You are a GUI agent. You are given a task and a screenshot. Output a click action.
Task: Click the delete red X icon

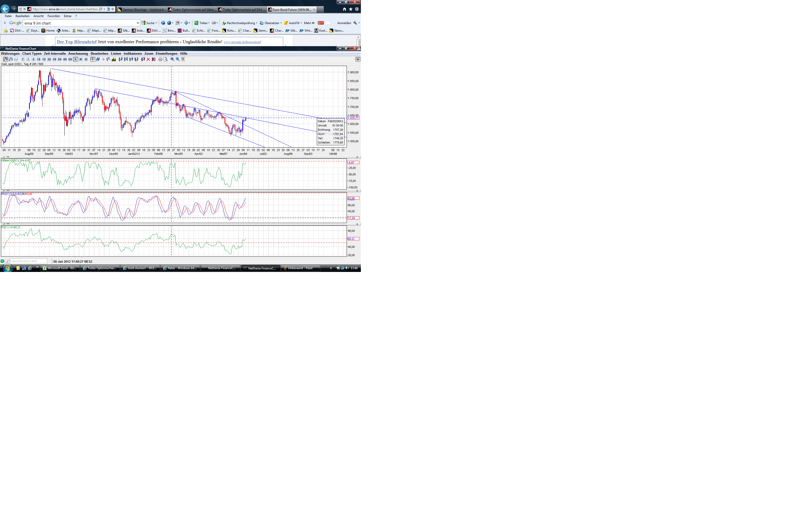click(x=148, y=59)
